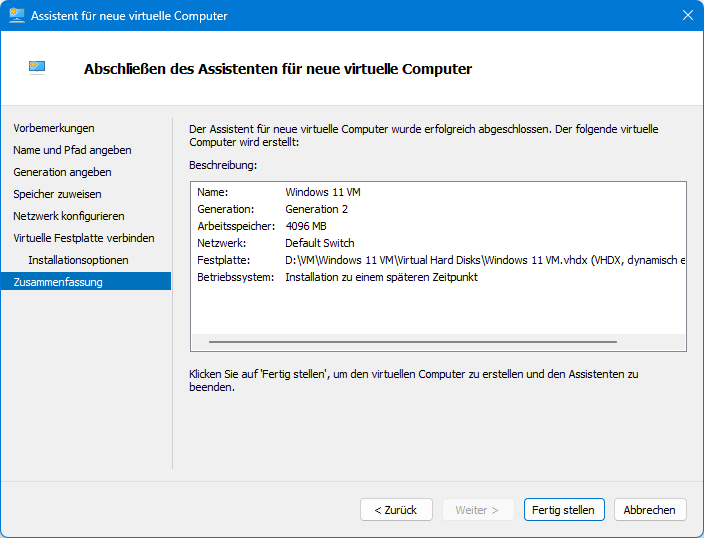Select the Installationsoptionen sub-step

click(x=78, y=260)
